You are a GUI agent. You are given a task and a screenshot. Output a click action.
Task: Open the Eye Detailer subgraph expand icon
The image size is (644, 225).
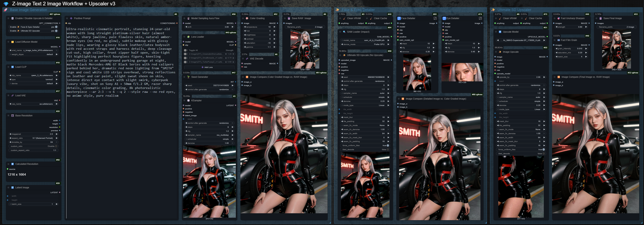pos(480,18)
